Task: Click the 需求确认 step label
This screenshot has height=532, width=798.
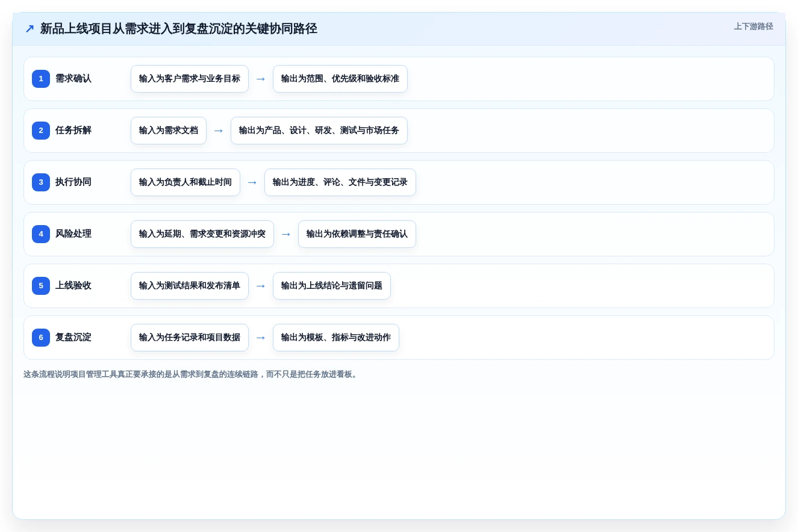Action: pyautogui.click(x=73, y=79)
